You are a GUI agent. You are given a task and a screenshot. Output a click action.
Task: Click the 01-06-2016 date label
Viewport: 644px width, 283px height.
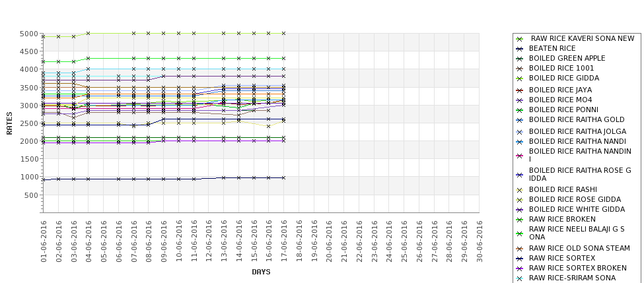tap(44, 241)
